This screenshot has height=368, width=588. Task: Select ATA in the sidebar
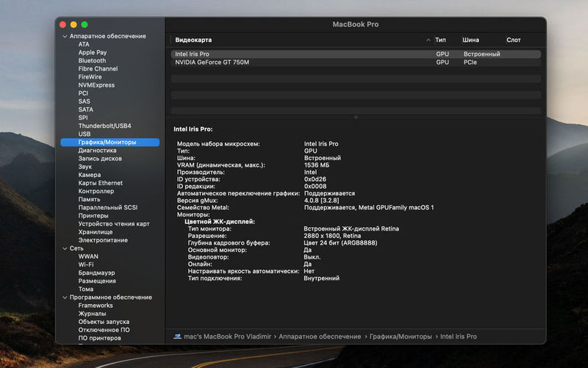[x=84, y=44]
